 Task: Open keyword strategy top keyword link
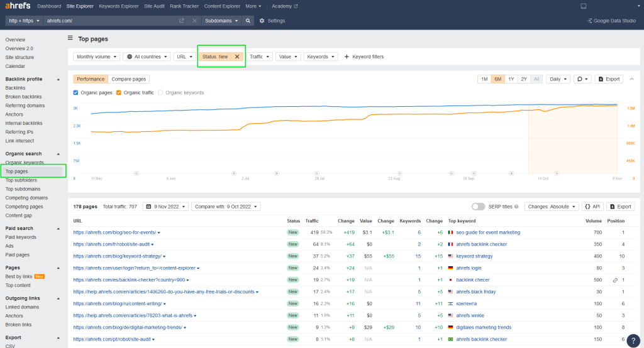[474, 256]
